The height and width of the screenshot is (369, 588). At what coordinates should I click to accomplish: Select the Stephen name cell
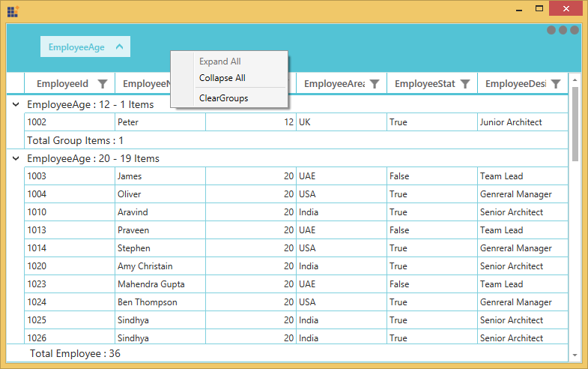click(160, 248)
